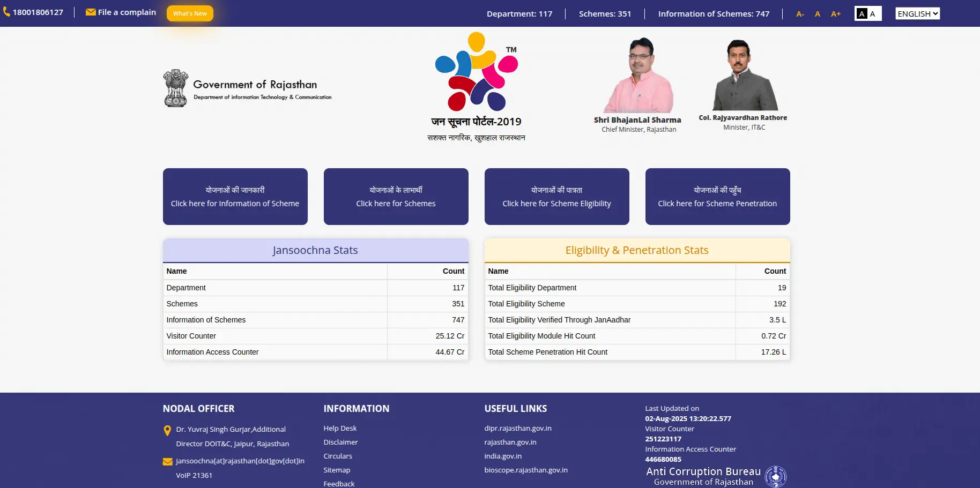Increase font size with A+ control
This screenshot has width=980, height=488.
coord(835,14)
